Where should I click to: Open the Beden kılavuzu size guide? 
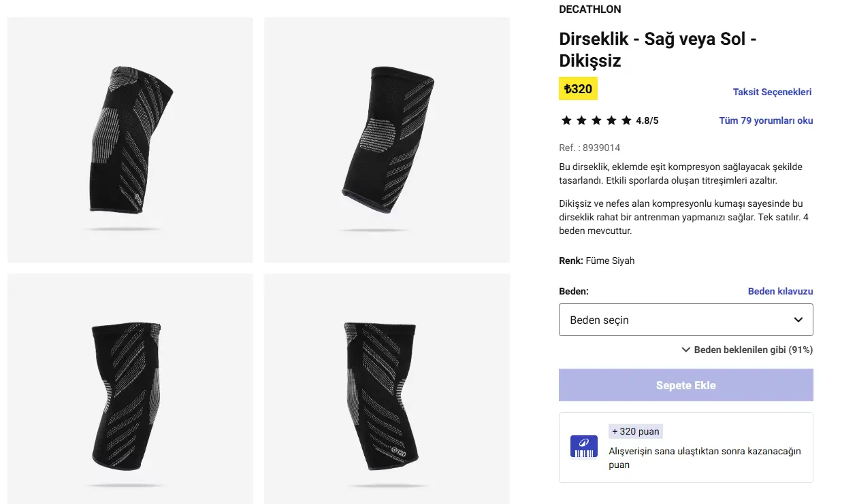point(780,291)
